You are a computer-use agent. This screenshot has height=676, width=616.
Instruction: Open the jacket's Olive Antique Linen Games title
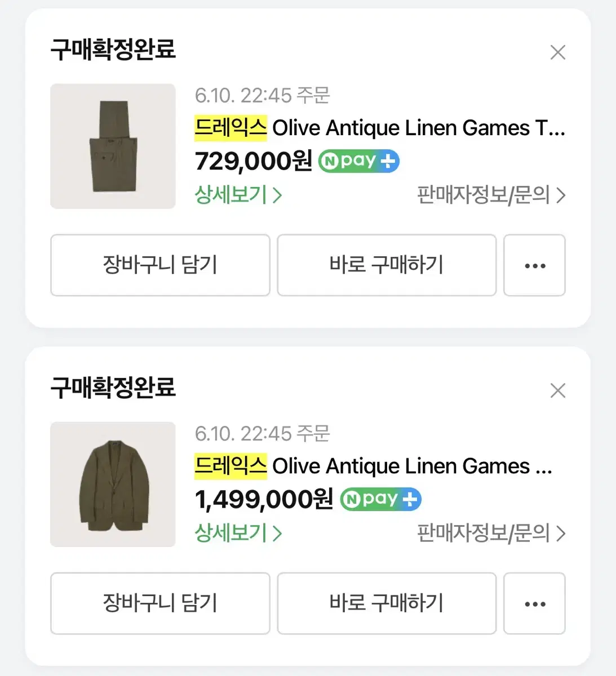point(411,466)
